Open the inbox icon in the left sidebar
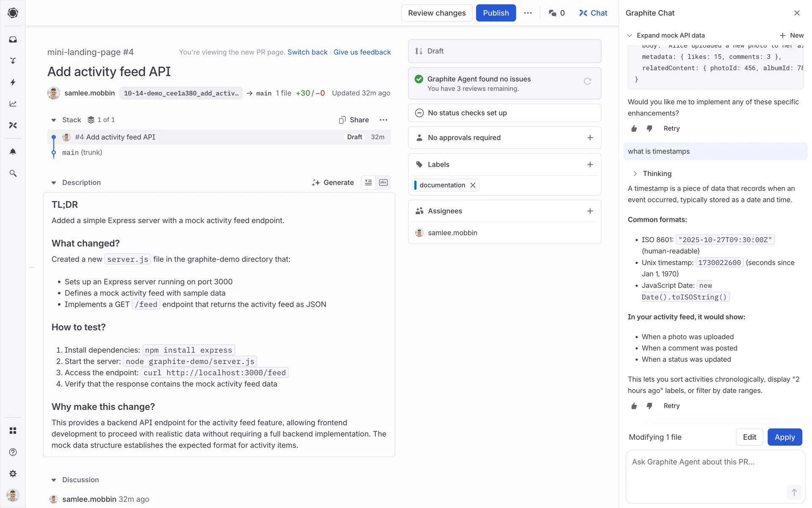This screenshot has width=812, height=508. point(13,39)
